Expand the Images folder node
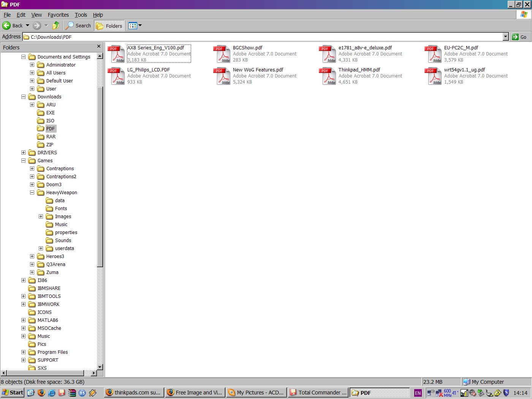The height and width of the screenshot is (399, 532). pyautogui.click(x=41, y=216)
